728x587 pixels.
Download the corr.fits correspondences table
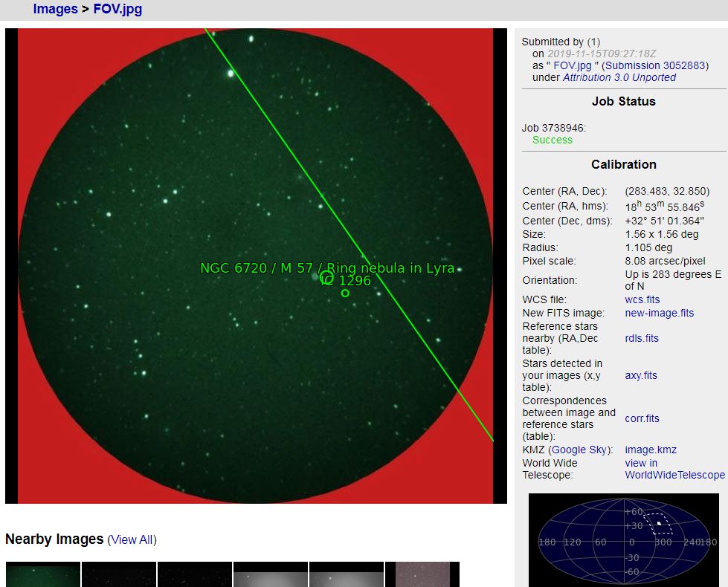[x=642, y=418]
